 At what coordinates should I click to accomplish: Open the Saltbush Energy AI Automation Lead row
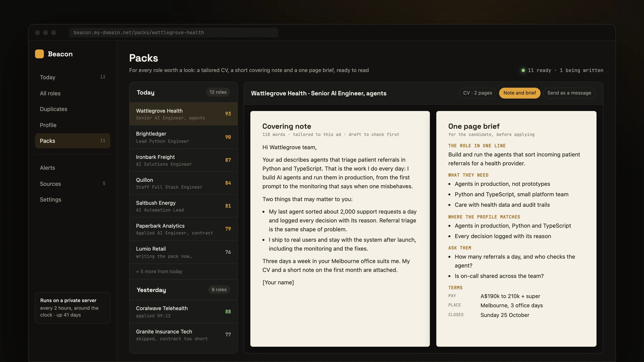(x=183, y=206)
